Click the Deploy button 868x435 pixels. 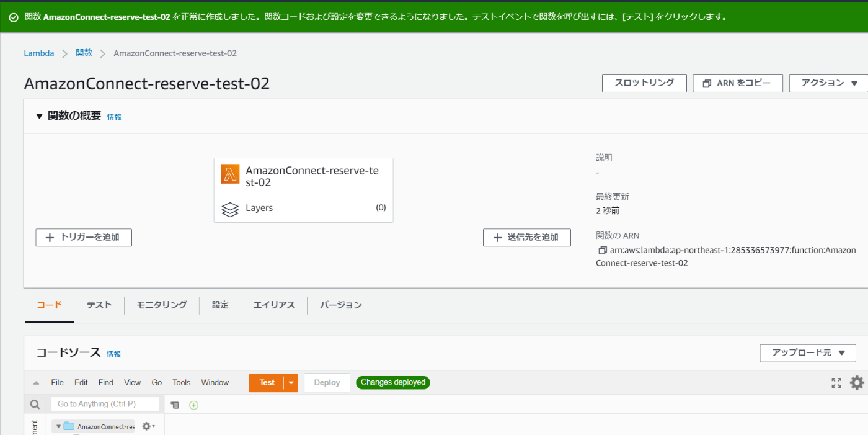(x=327, y=383)
